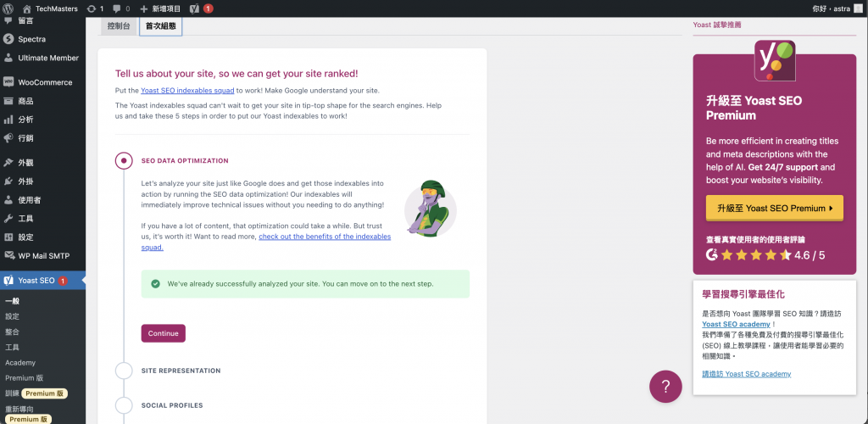Click 升級至 Yoast SEO Premium button
This screenshot has height=424, width=868.
[x=775, y=208]
